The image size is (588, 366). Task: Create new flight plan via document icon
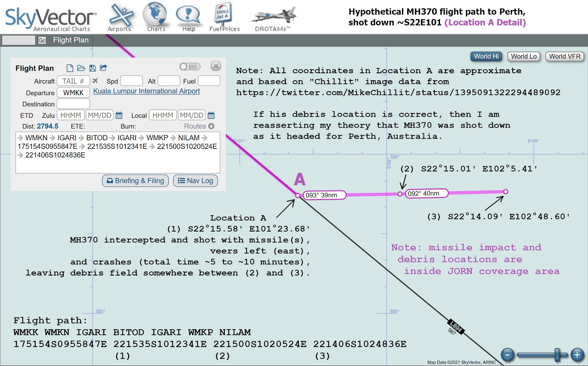70,68
